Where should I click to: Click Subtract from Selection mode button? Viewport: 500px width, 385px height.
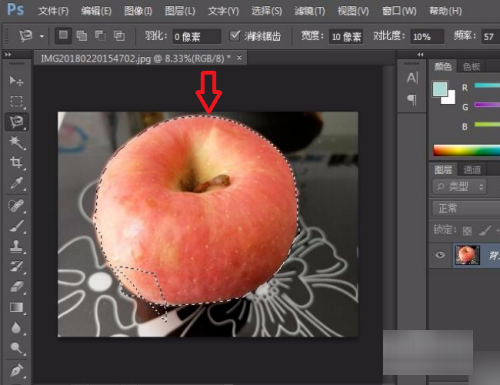point(100,36)
